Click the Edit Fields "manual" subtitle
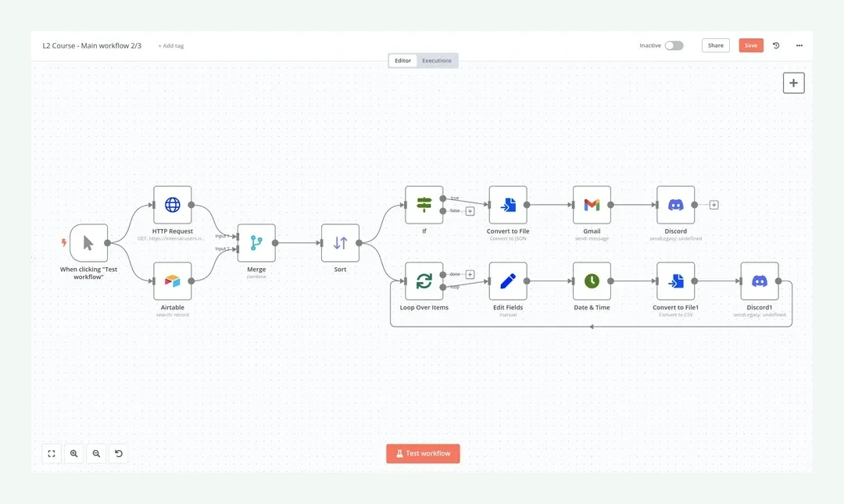Screen dimensions: 844x504 (x=508, y=314)
